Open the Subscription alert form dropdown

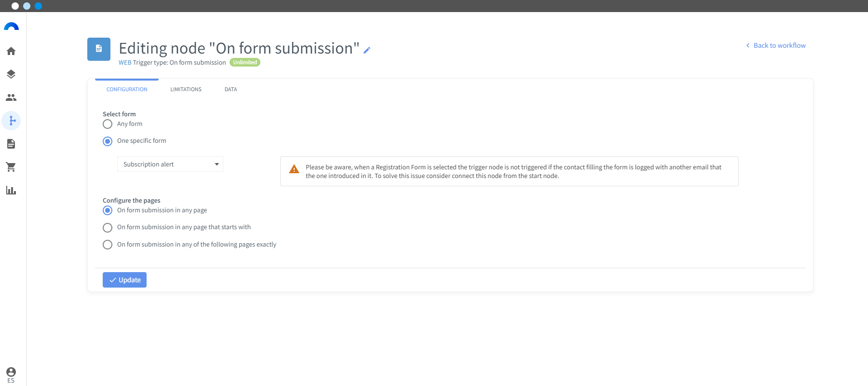click(170, 164)
